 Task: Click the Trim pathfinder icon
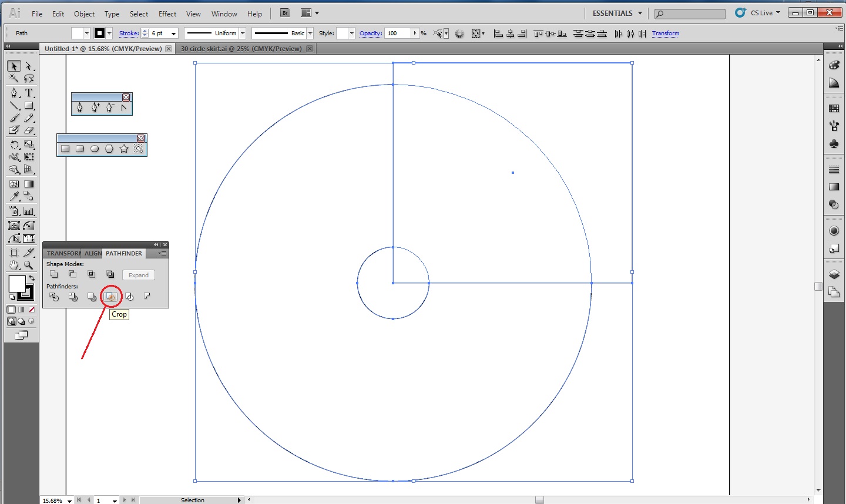73,297
